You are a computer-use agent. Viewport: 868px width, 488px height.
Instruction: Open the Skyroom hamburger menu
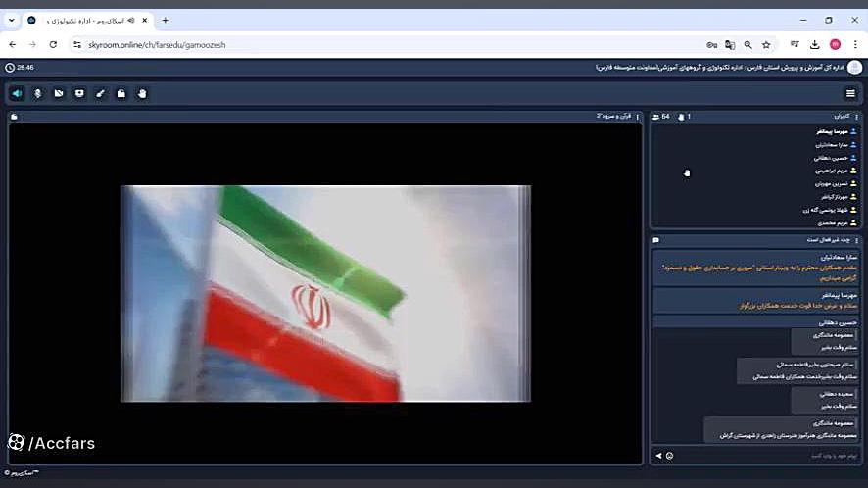pos(850,94)
